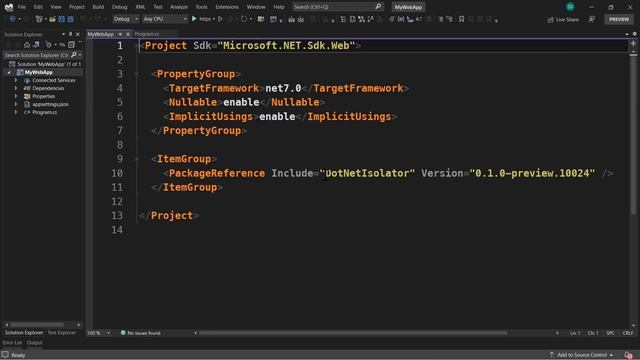
Task: Collapse the Project element on line 1
Action: 137,46
